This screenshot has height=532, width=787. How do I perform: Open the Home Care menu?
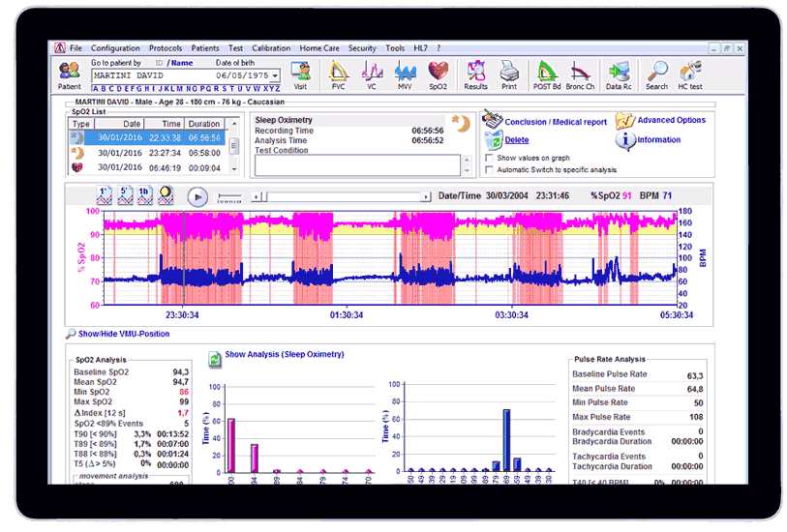tap(319, 48)
